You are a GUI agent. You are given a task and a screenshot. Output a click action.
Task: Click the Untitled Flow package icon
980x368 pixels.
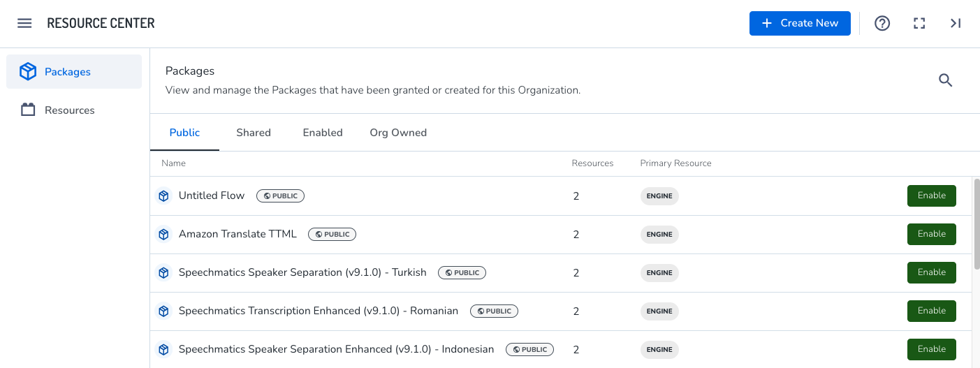tap(163, 196)
